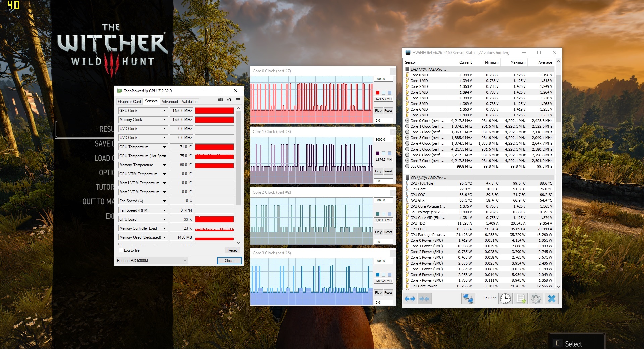The image size is (644, 349).
Task: Click Core 1 graph min value 0.0 field
Action: (x=383, y=181)
